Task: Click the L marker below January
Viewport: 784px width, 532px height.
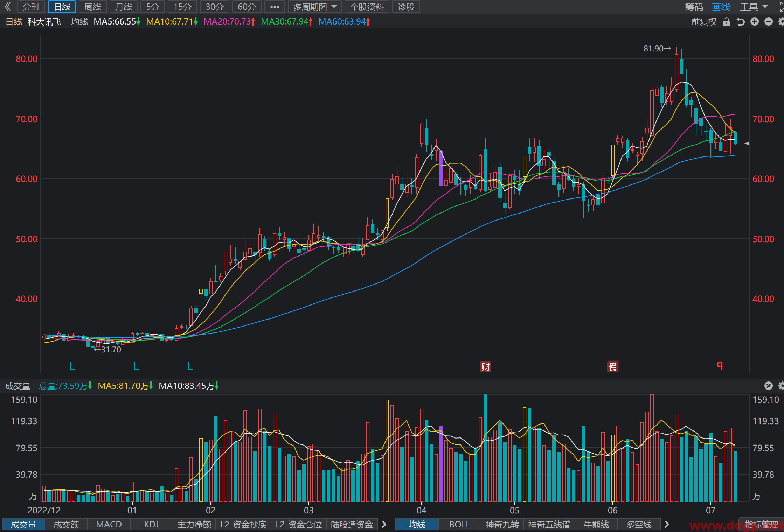Action: pos(136,366)
